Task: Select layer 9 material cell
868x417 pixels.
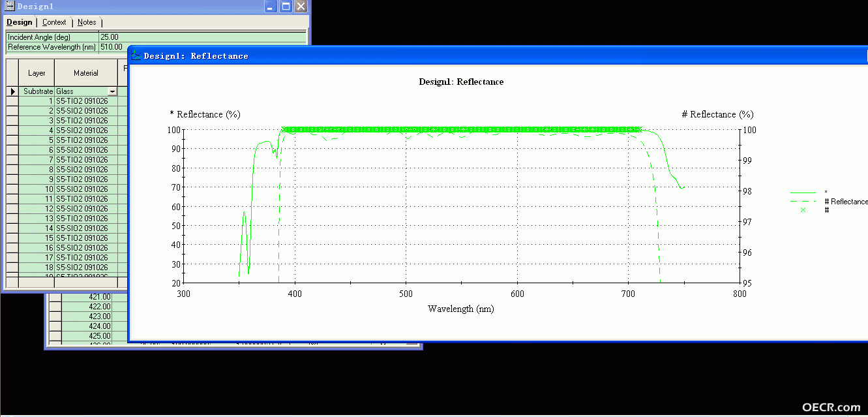Action: (86, 179)
